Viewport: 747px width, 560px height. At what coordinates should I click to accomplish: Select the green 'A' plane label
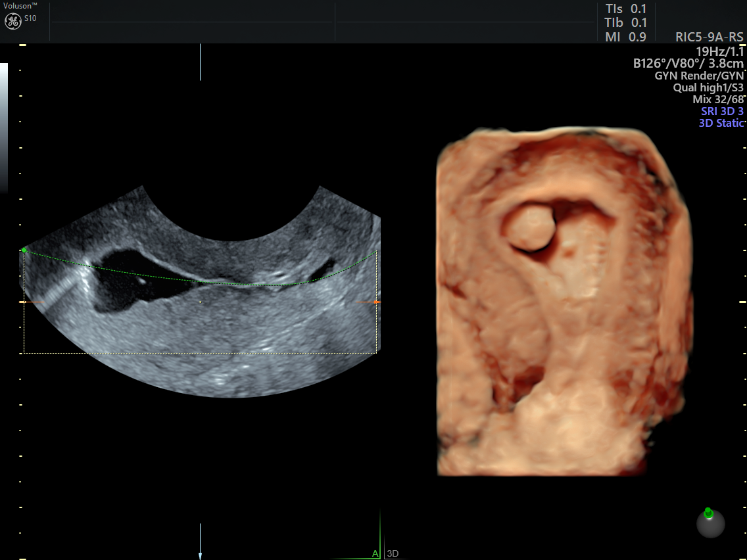375,553
